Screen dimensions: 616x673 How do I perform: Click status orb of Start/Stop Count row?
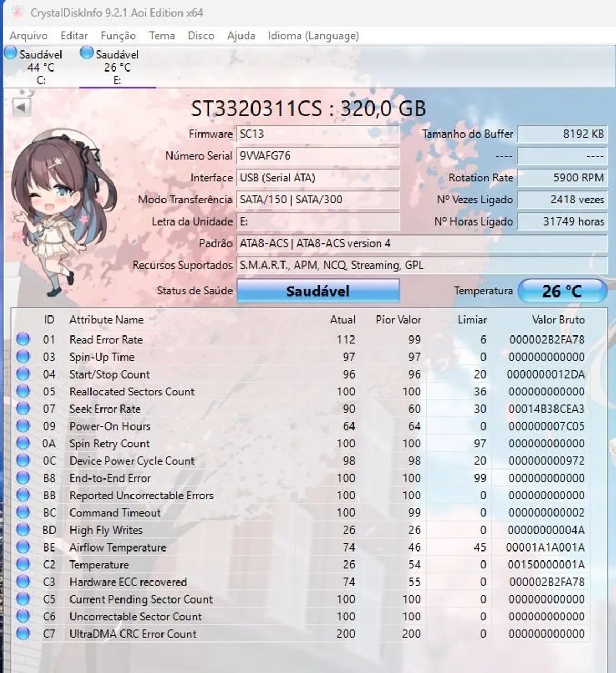coord(23,374)
